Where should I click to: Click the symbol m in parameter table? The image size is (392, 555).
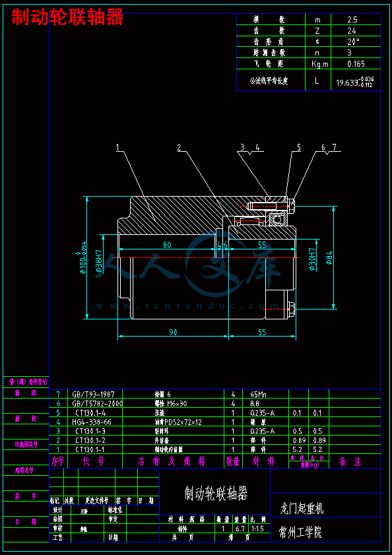pyautogui.click(x=317, y=20)
